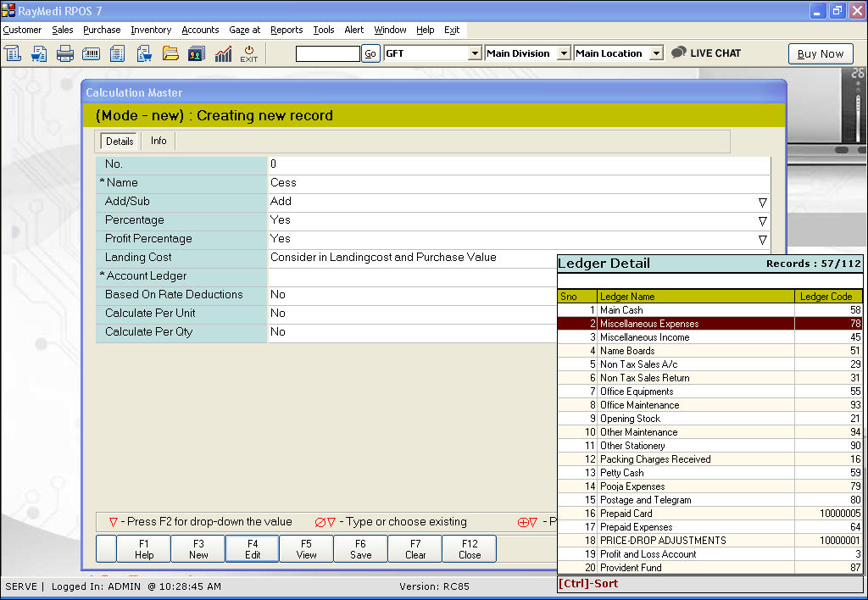Open the Inventory menu
This screenshot has width=868, height=600.
[x=151, y=30]
